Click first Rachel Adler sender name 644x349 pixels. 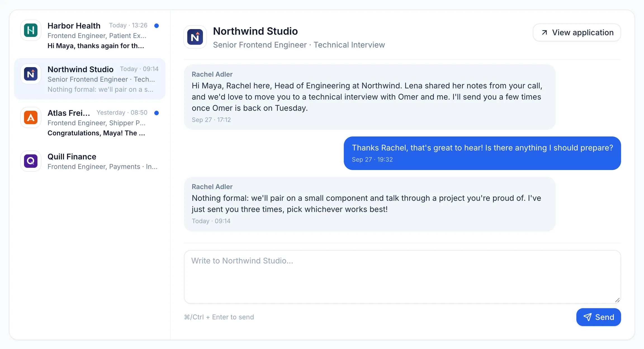[x=212, y=74]
